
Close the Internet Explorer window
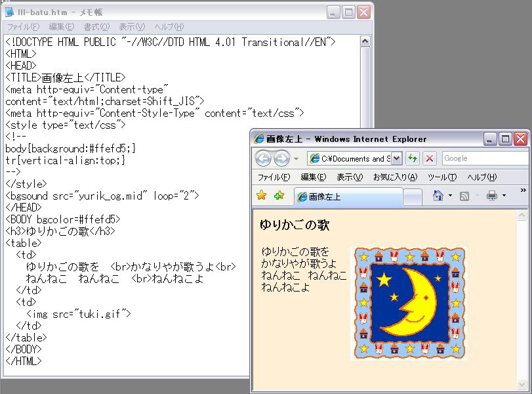tap(520, 139)
